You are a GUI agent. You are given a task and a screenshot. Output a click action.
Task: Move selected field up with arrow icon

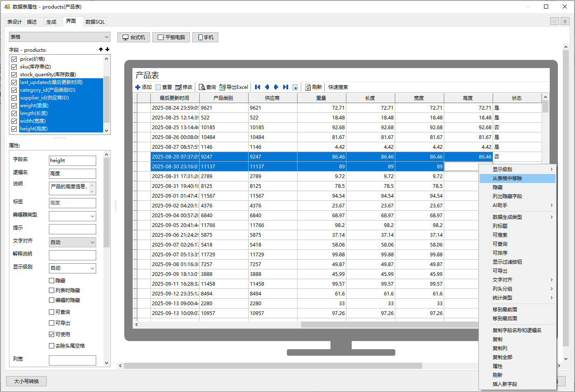pos(101,49)
